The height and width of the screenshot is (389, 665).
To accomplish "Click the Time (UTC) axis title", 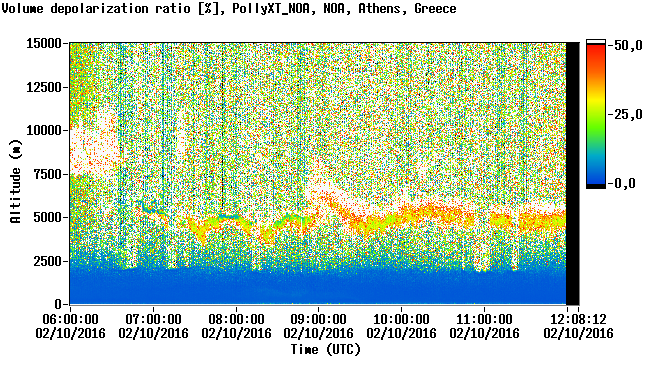I will pos(326,350).
